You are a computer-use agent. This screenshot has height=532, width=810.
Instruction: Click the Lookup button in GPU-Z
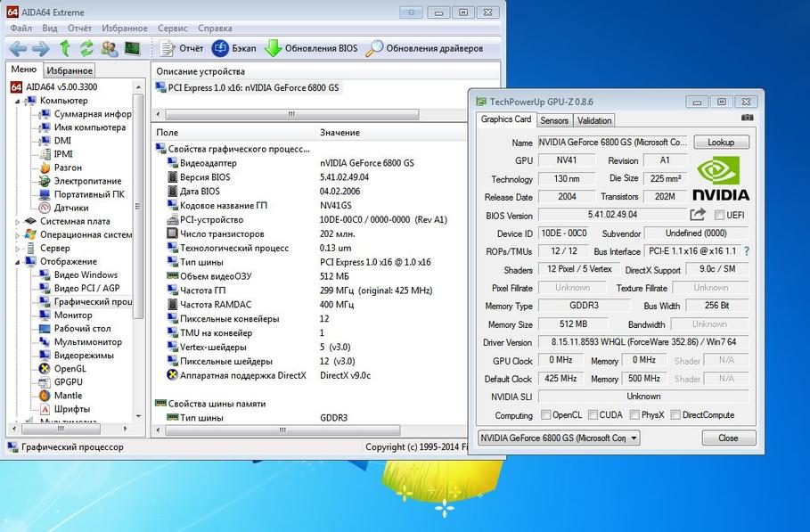pos(721,142)
